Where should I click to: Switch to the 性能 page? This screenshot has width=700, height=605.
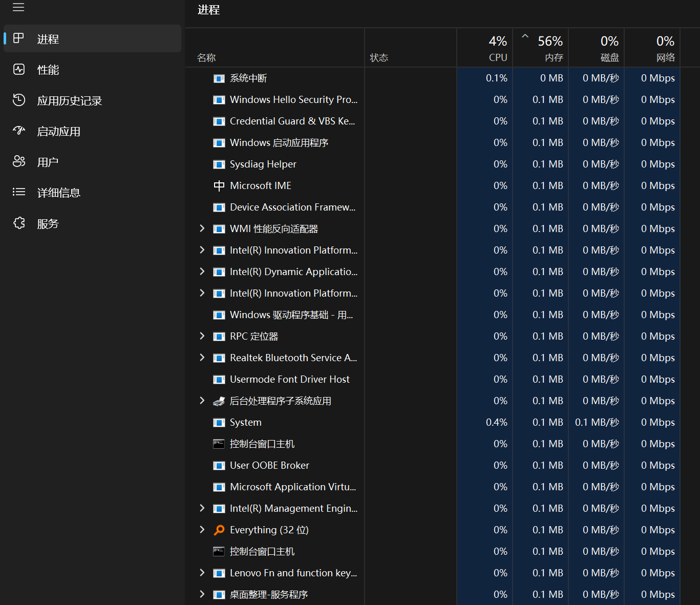[92, 69]
